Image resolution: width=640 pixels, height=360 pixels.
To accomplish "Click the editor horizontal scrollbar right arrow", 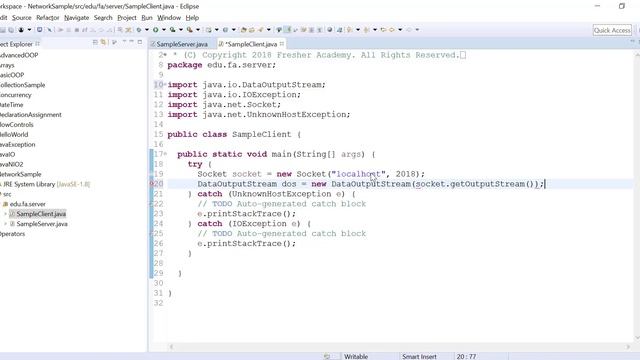I will point(628,347).
